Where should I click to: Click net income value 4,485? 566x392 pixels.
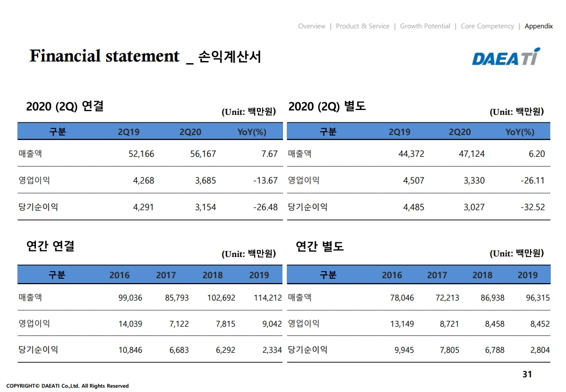click(414, 207)
